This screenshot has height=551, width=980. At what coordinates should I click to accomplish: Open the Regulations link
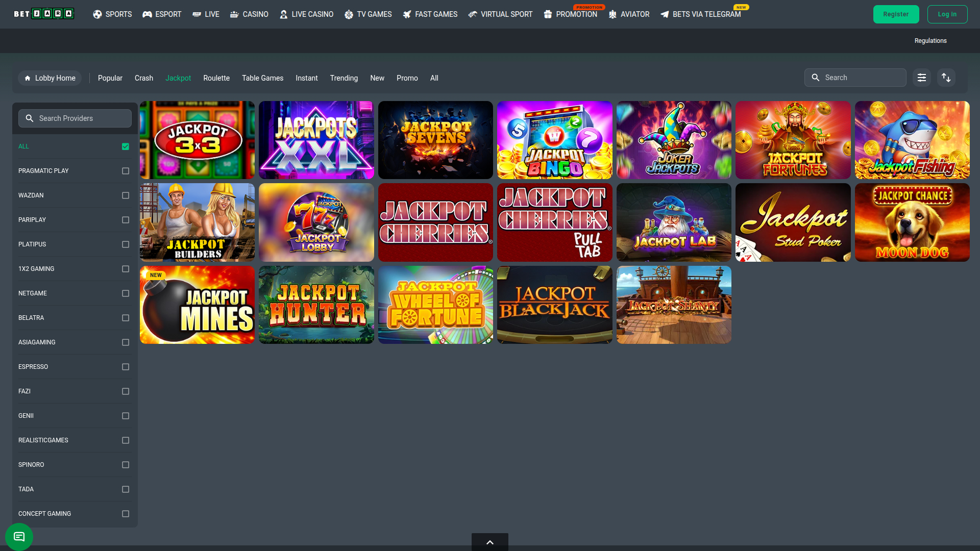(930, 40)
